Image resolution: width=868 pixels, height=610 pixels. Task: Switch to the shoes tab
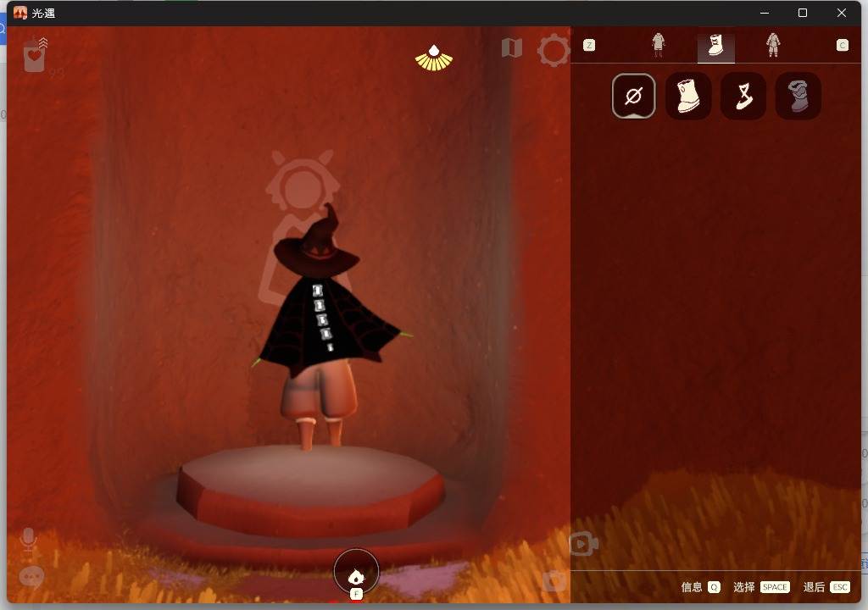click(x=715, y=45)
